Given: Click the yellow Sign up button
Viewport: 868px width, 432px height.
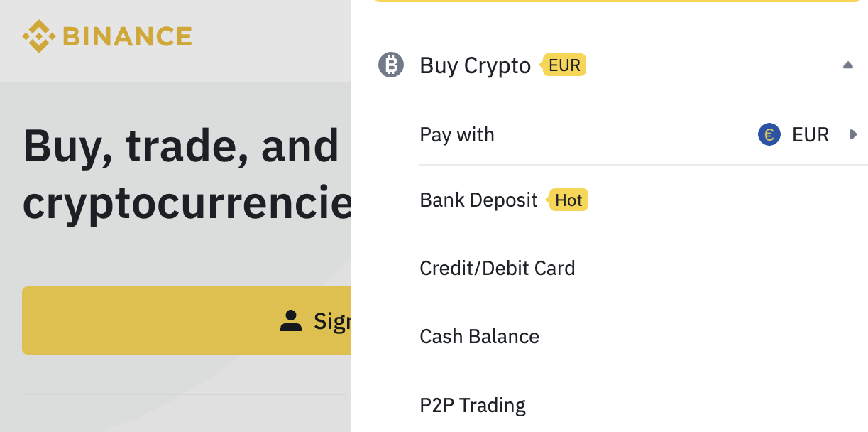Looking at the screenshot, I should point(187,320).
